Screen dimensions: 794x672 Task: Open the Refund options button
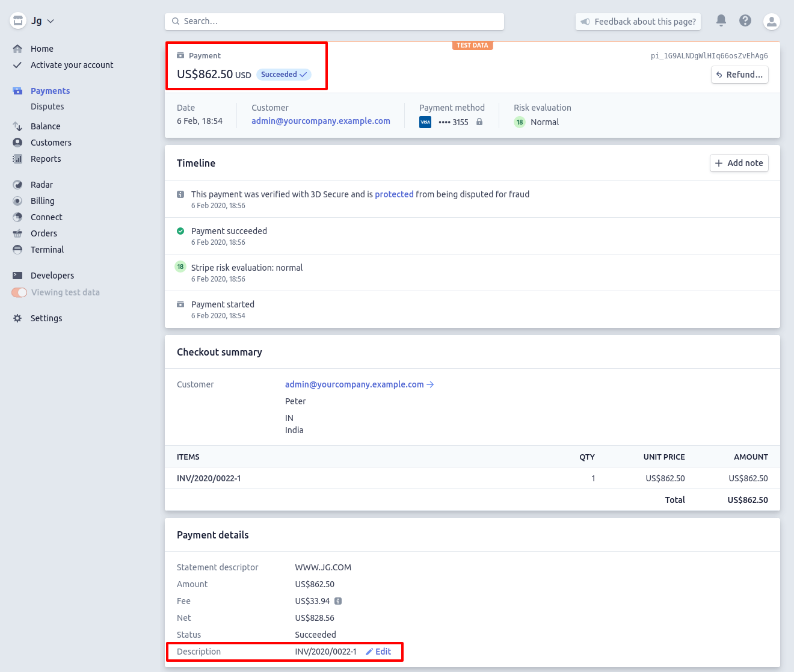pyautogui.click(x=739, y=75)
